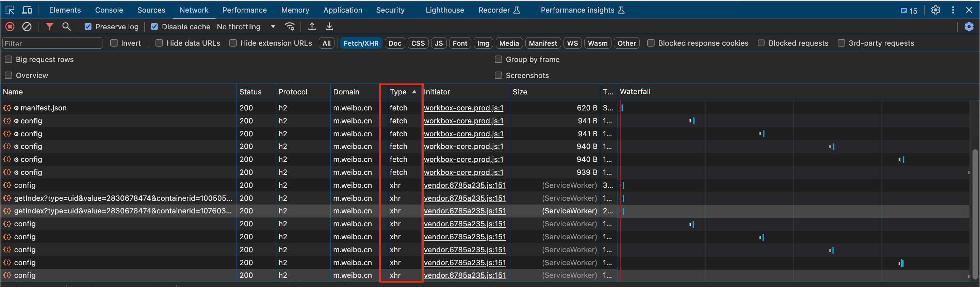Sort by the Status column header

(256, 92)
